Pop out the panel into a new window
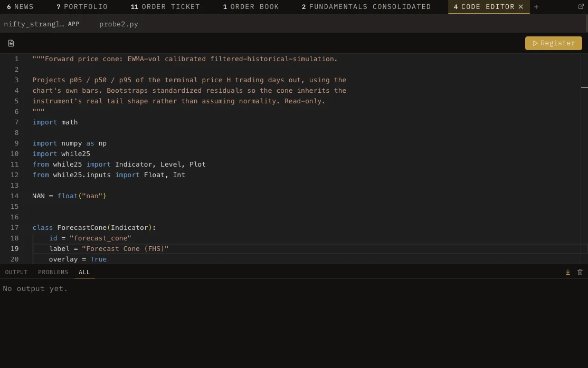This screenshot has height=368, width=588. click(x=581, y=6)
